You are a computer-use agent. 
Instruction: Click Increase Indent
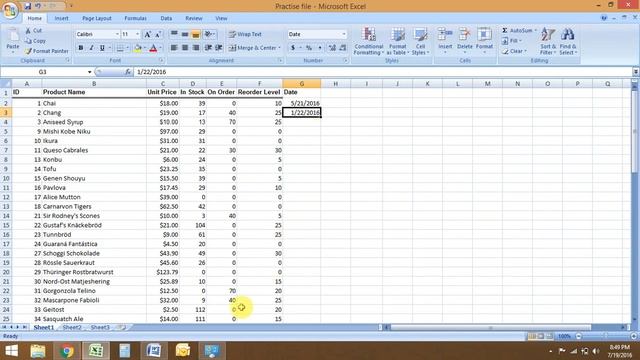[219, 48]
